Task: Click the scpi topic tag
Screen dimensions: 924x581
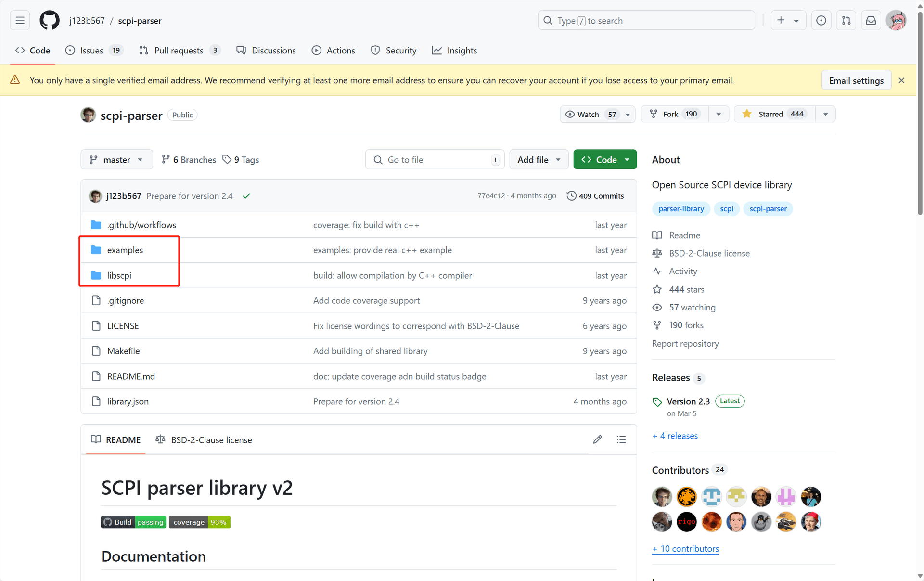Action: tap(727, 209)
